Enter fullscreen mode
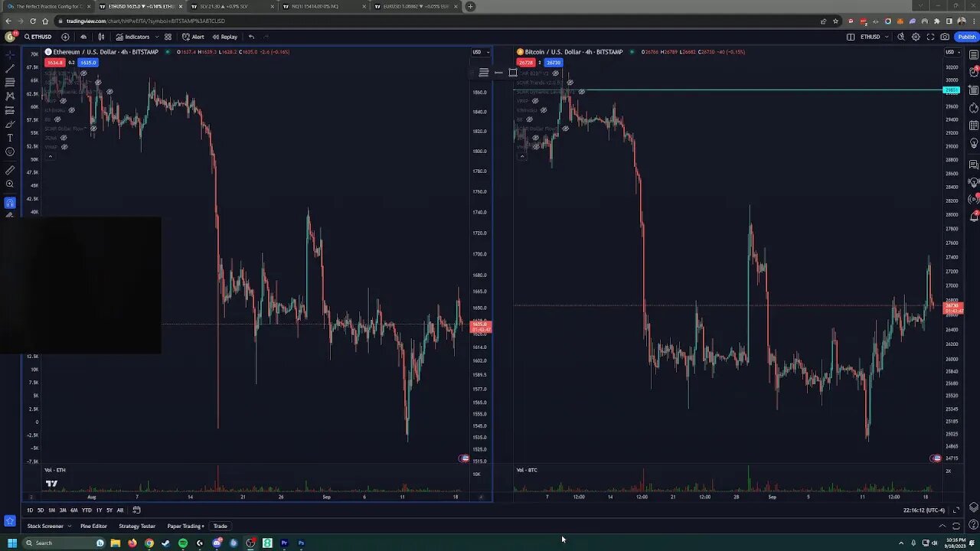Screen dimensions: 980x551 click(930, 37)
